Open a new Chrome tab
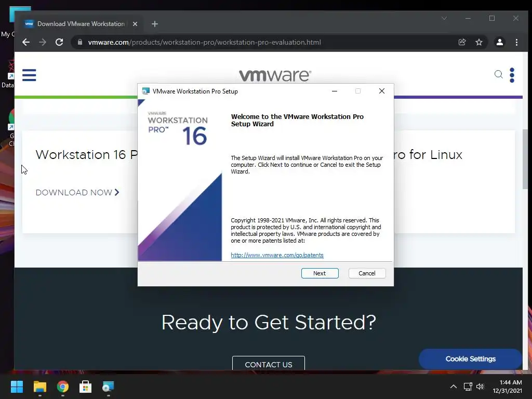This screenshot has width=532, height=399. 155,24
